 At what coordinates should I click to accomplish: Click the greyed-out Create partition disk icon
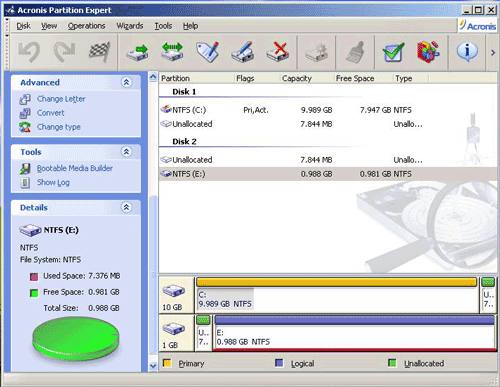point(316,52)
